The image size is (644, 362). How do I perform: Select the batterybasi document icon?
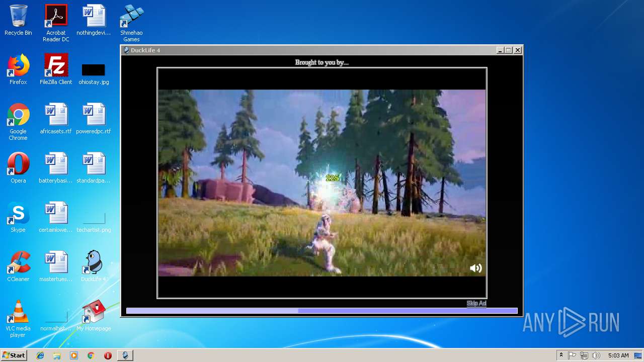[x=56, y=168]
